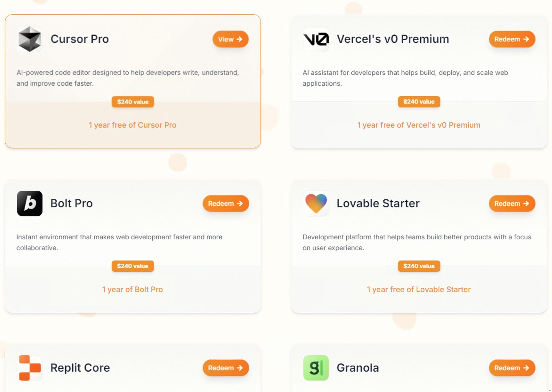The width and height of the screenshot is (552, 392).
Task: Click the Lovable rainbow heart icon
Action: click(316, 204)
